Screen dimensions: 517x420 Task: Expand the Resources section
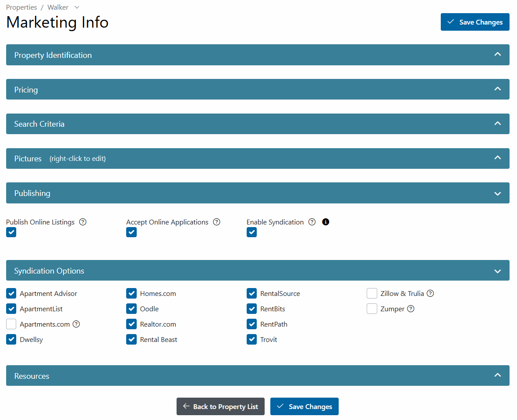point(258,375)
